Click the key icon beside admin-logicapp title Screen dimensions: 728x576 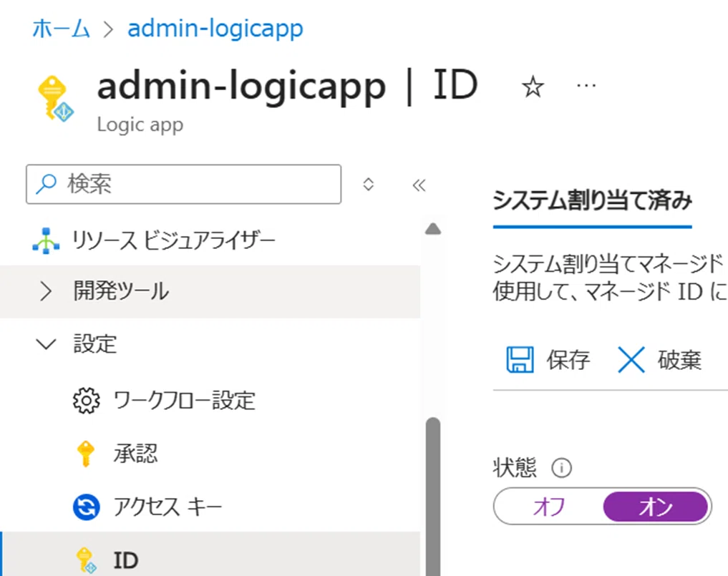coord(56,99)
